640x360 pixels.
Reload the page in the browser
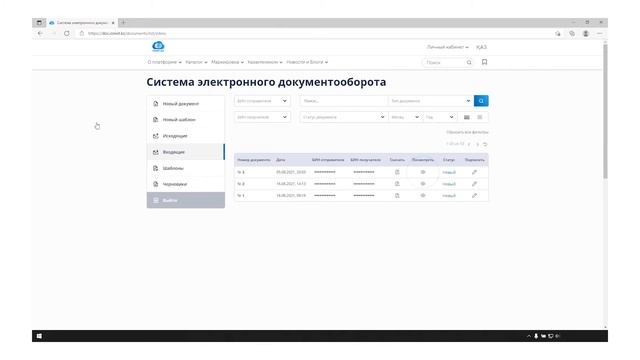click(67, 33)
